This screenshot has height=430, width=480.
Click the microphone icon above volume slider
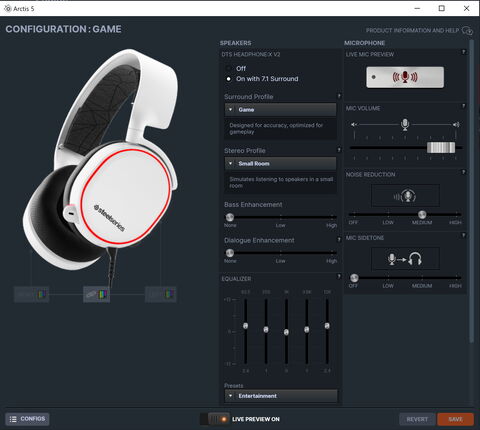(x=405, y=124)
